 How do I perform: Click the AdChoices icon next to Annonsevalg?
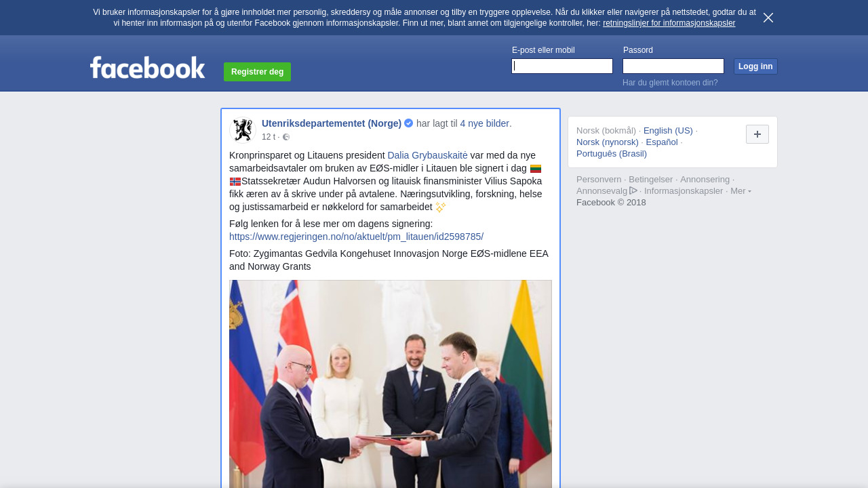pyautogui.click(x=633, y=190)
